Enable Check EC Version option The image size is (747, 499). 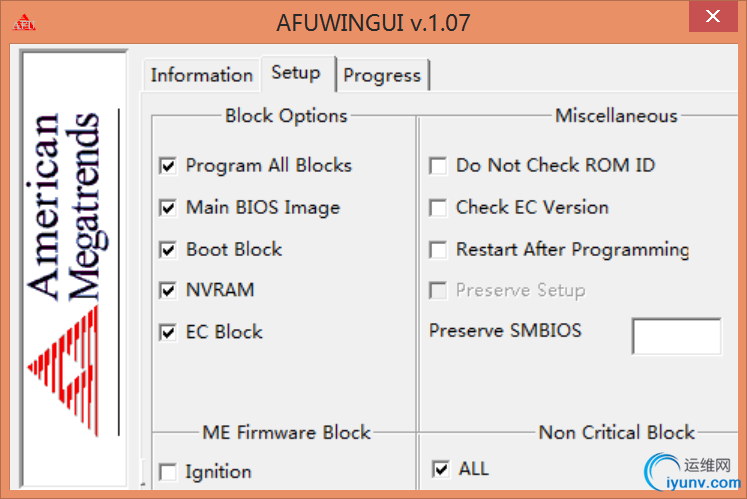(438, 208)
